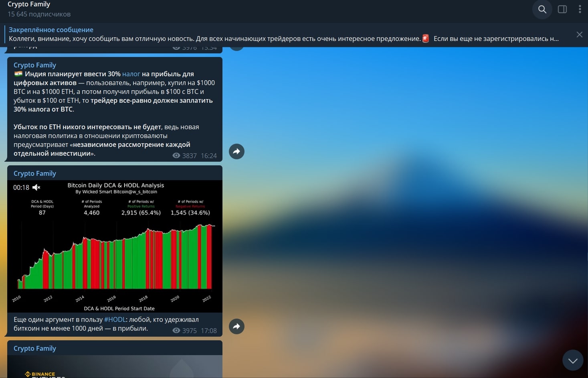Screen dimensions: 588x378
Task: Click Crypto Family name on Binance post
Action: tap(35, 348)
